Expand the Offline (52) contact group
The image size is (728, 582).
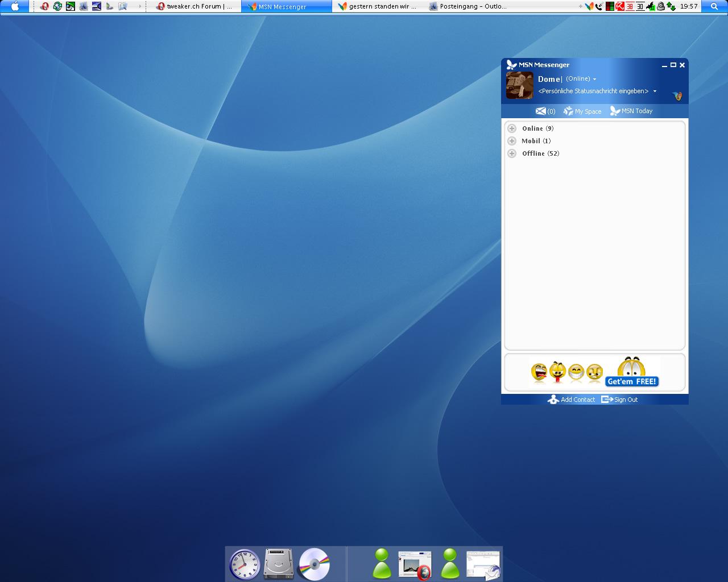pos(512,153)
